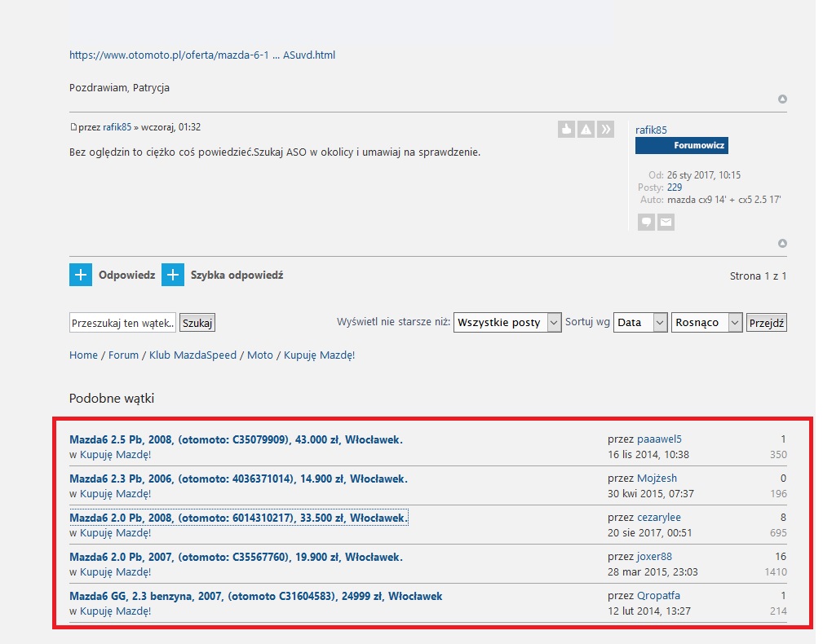Click the 'Przejdź' button
823x644 pixels.
pos(767,323)
